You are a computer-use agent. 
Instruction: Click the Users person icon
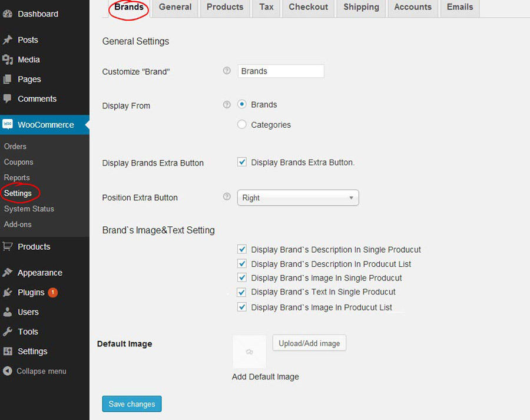pos(8,312)
